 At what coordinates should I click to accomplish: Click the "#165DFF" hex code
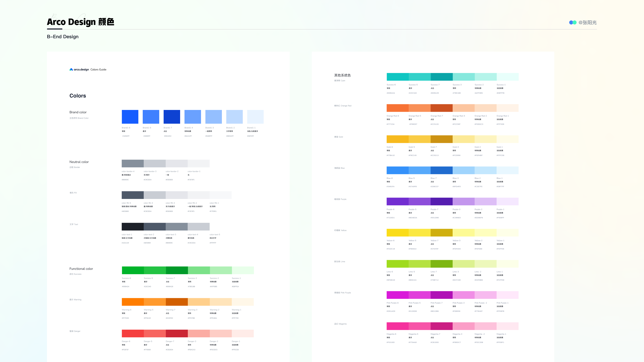pos(126,136)
